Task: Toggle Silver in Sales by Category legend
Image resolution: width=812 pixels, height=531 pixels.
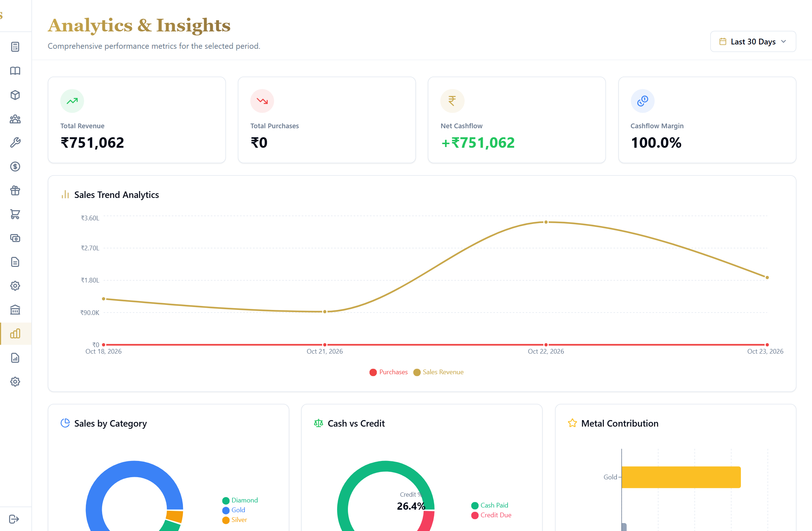Action: click(235, 520)
